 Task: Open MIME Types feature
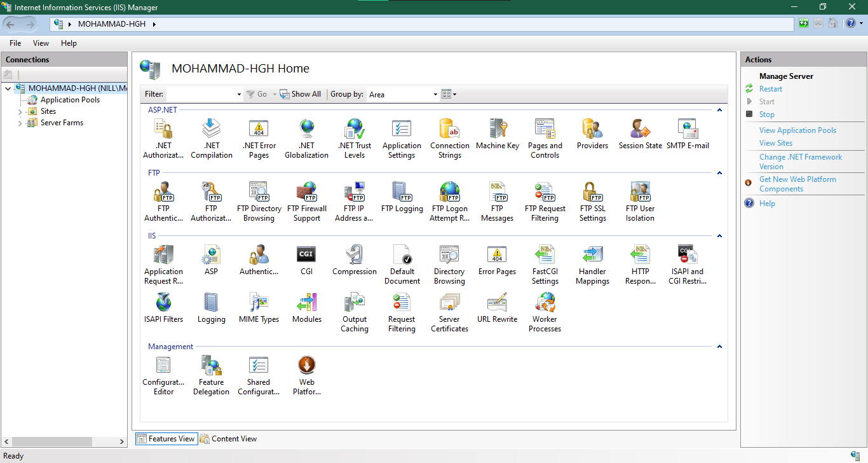click(259, 308)
